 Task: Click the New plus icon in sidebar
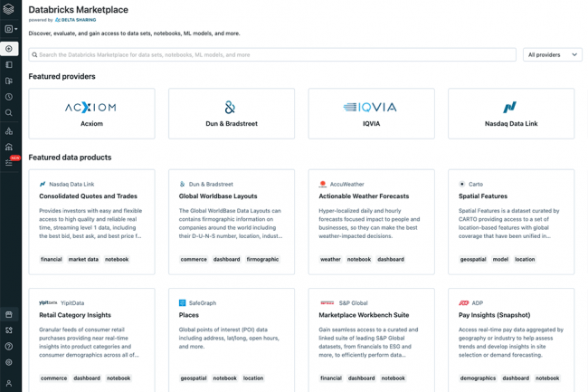(x=9, y=49)
